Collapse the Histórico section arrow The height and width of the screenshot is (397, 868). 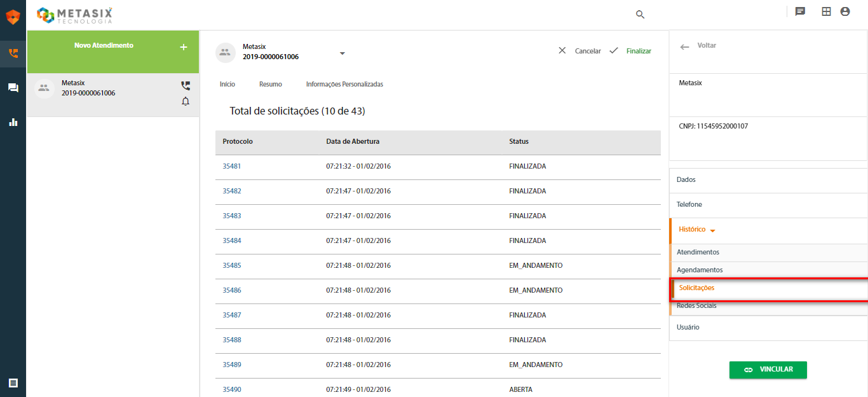(x=712, y=231)
